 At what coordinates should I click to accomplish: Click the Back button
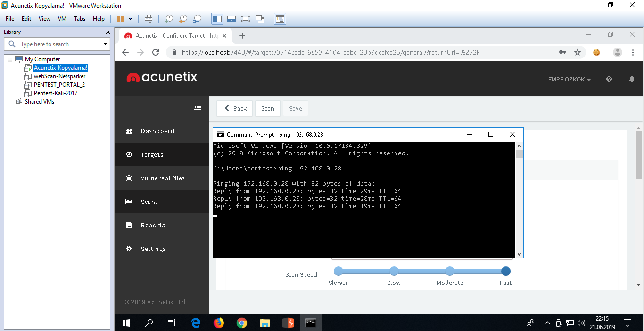[x=235, y=108]
